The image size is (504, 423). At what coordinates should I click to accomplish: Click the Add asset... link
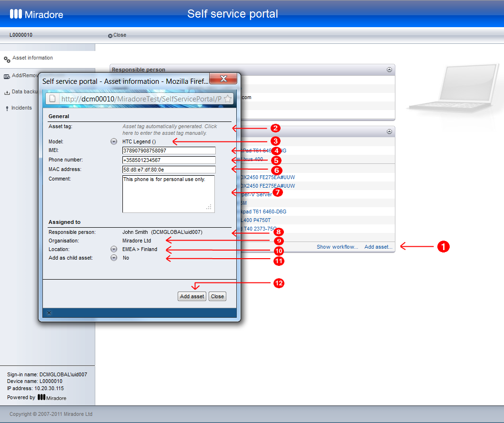click(378, 247)
